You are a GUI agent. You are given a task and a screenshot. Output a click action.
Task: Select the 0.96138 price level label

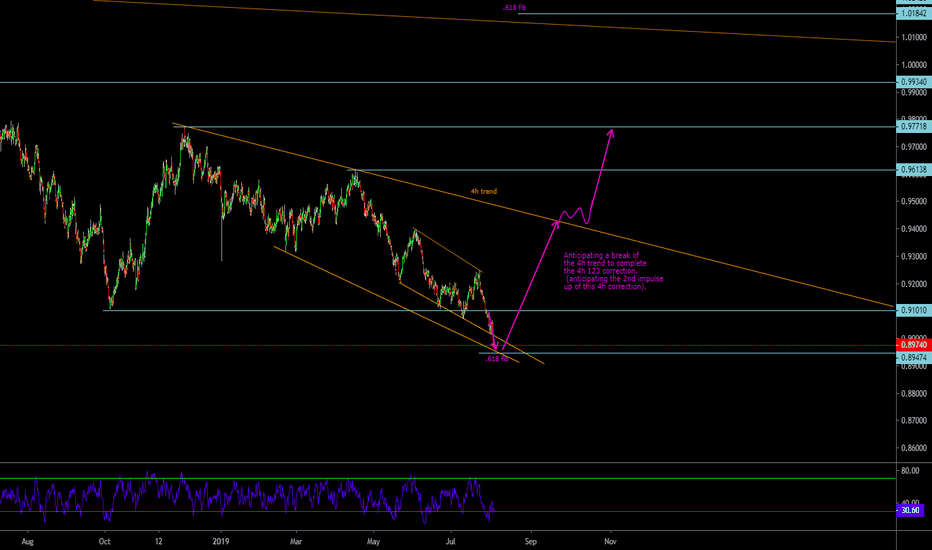[914, 170]
